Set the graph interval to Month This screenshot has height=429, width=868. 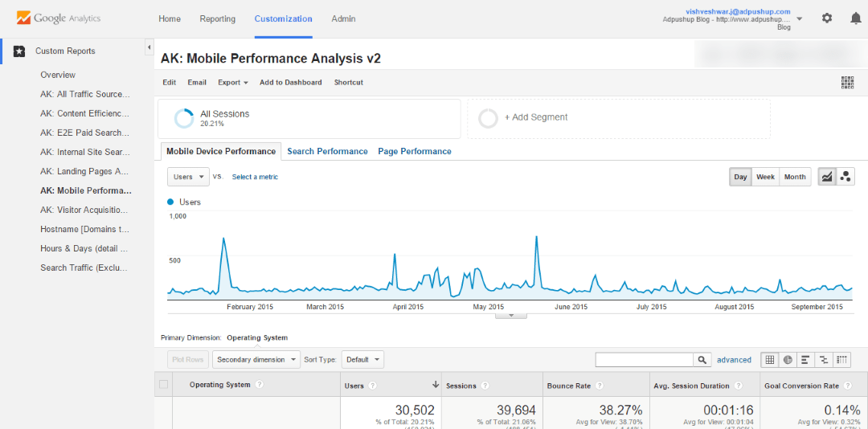794,177
